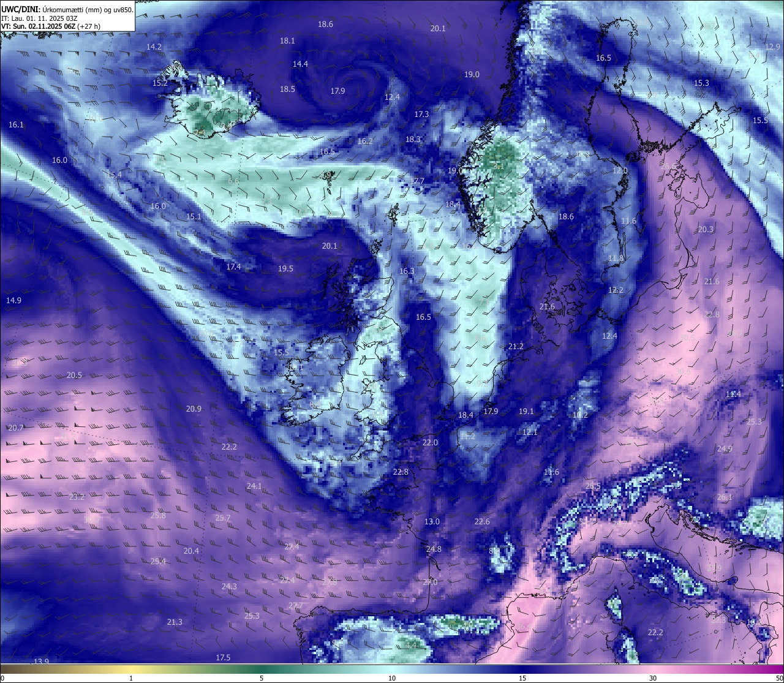Click the 16.1 value label
Viewport: 784px width, 683px height.
(x=16, y=124)
